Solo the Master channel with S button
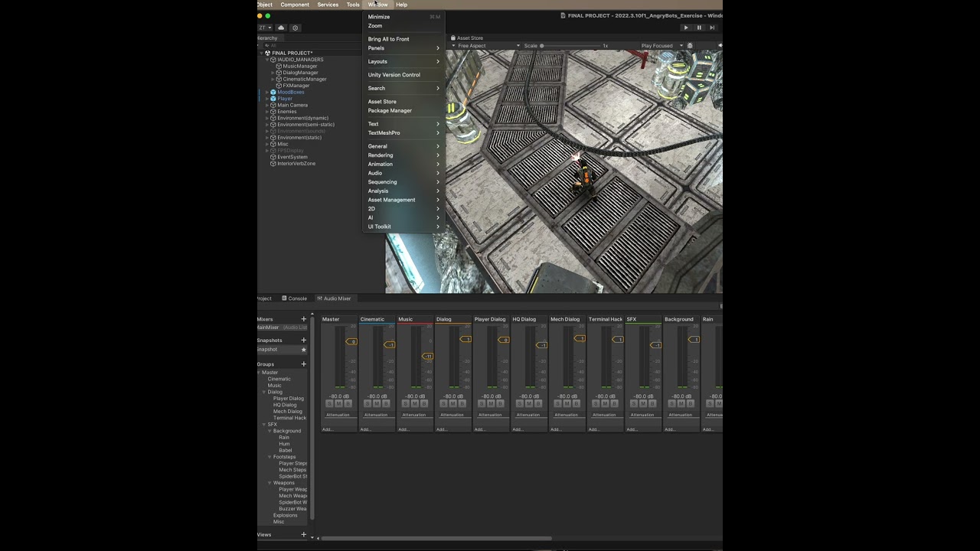This screenshot has height=551, width=980. [x=329, y=403]
